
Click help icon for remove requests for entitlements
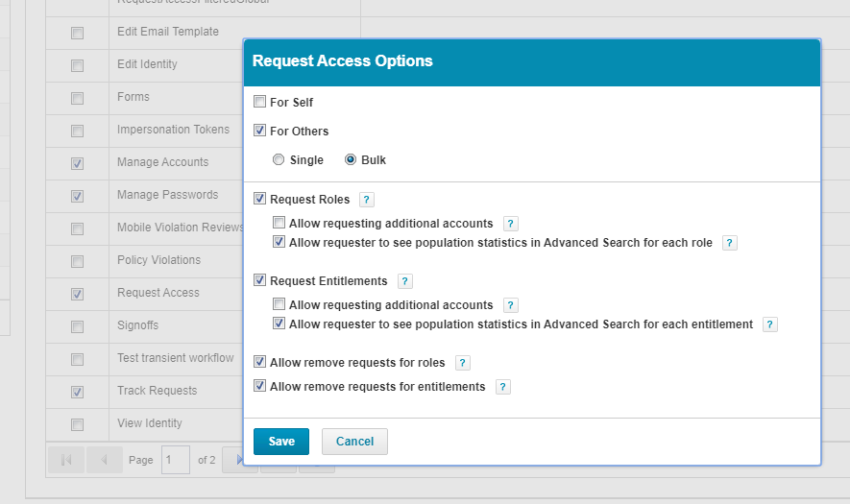tap(502, 387)
